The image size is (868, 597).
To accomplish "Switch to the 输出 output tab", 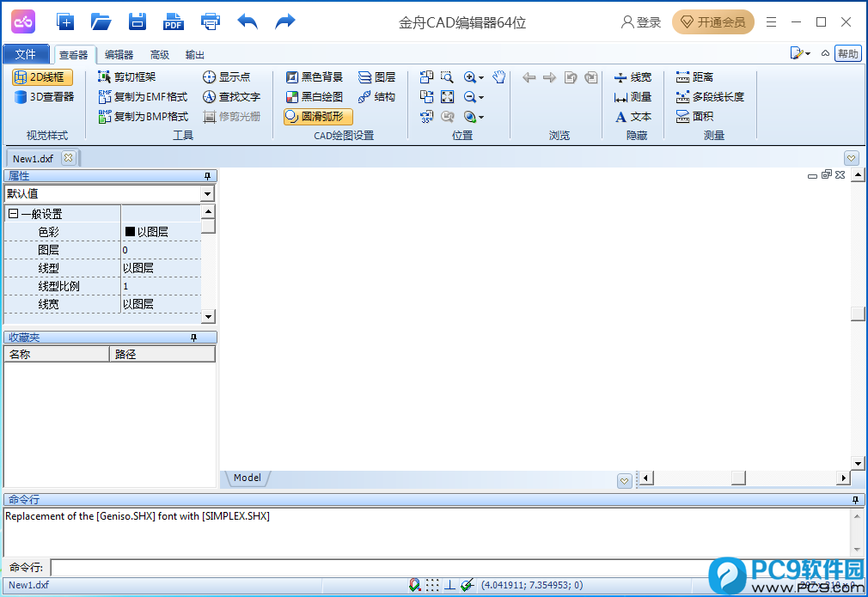I will click(195, 55).
